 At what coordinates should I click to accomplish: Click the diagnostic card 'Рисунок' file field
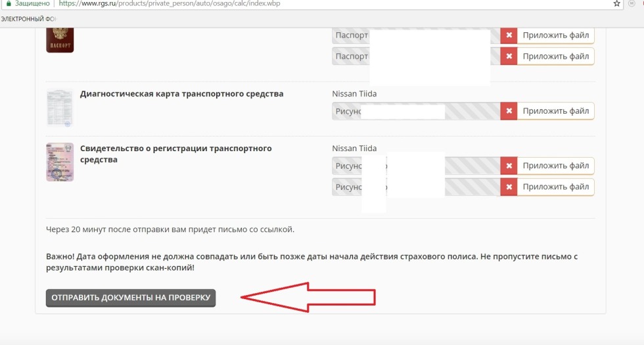pos(348,111)
